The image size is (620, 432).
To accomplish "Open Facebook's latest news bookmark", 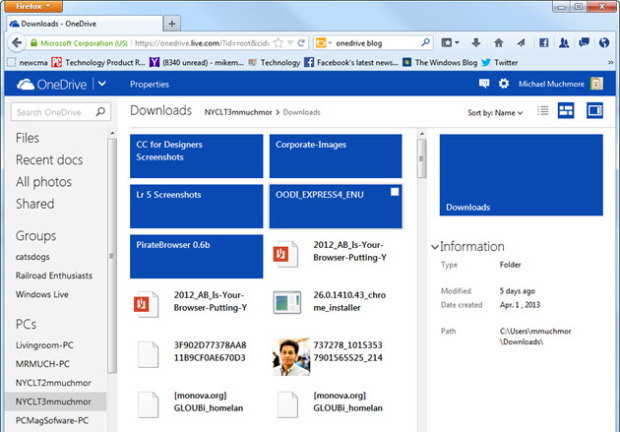I will tap(351, 62).
